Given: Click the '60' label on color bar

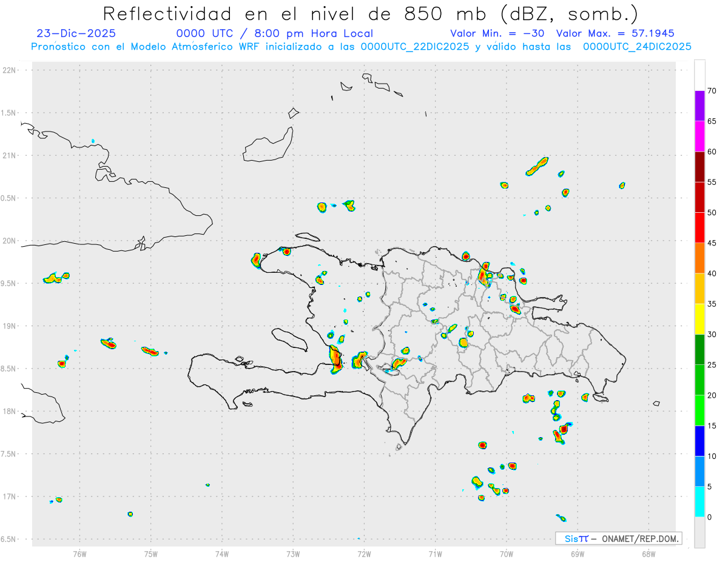Looking at the screenshot, I should click(x=712, y=152).
